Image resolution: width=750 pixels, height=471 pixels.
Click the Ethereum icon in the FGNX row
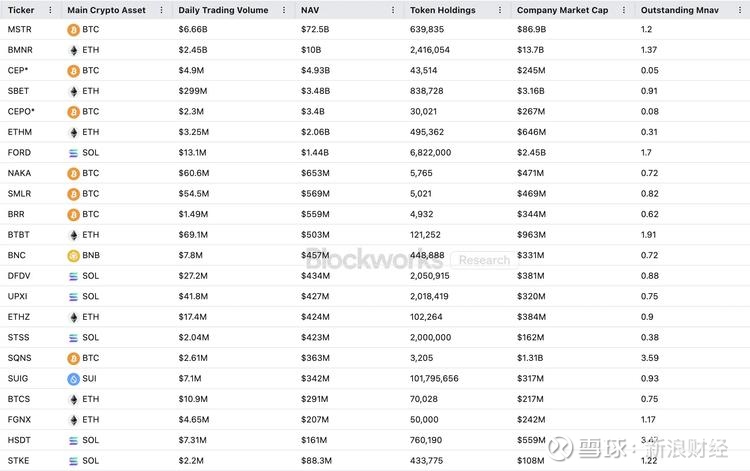pos(73,420)
